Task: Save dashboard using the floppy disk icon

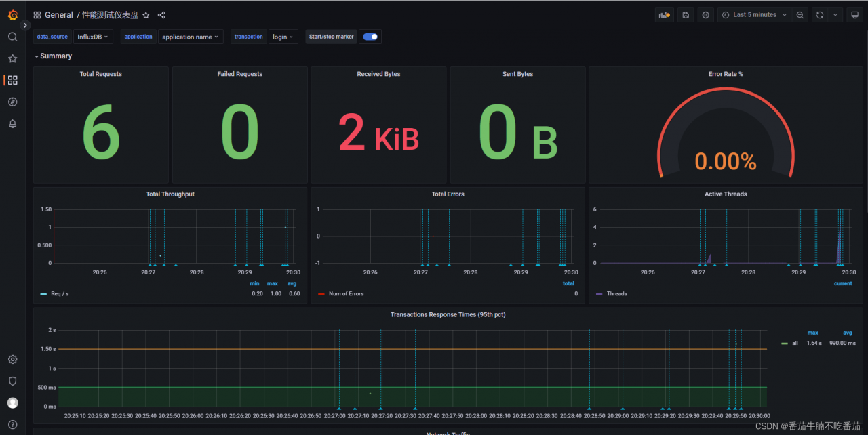Action: pyautogui.click(x=686, y=15)
